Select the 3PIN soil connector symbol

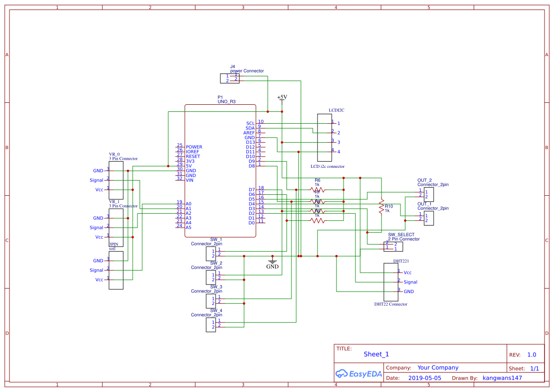click(116, 270)
